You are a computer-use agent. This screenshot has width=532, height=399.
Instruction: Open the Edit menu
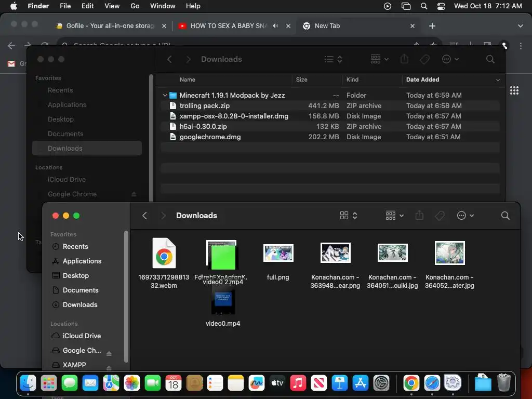[x=87, y=6]
